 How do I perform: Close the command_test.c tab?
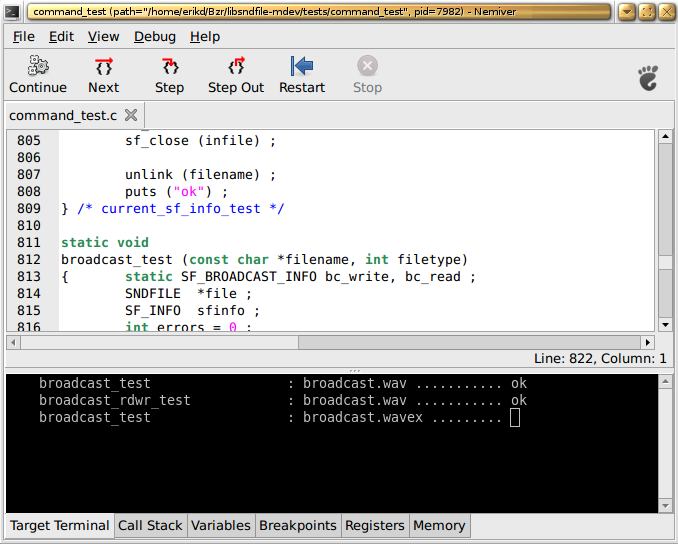tap(131, 115)
